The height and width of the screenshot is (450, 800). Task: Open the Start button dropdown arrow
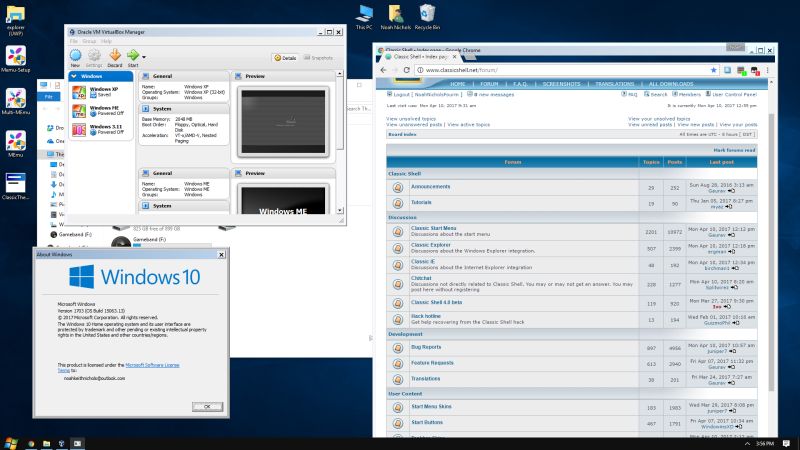(144, 57)
